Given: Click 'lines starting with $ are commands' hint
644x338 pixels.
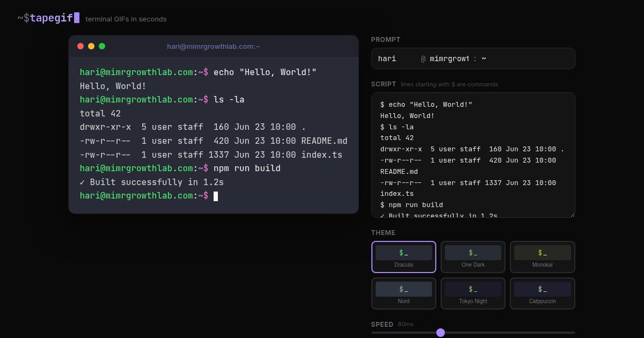Looking at the screenshot, I should click(x=449, y=84).
